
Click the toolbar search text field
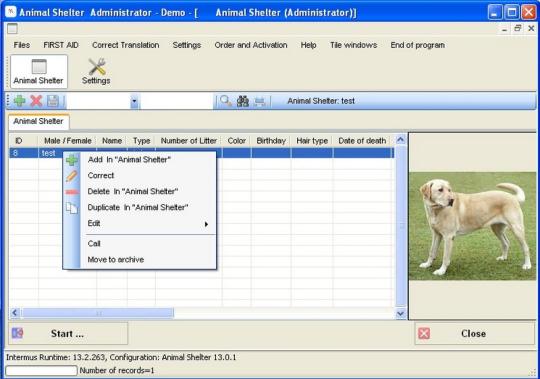(x=177, y=101)
